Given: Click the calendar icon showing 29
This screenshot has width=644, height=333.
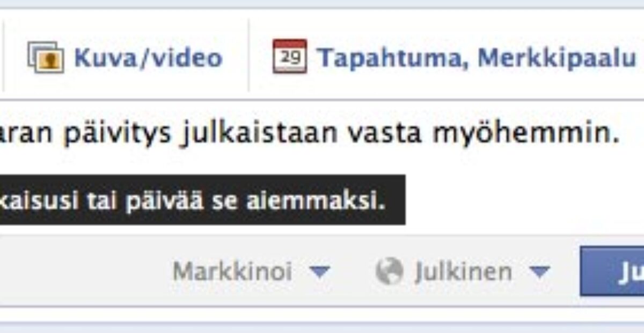Looking at the screenshot, I should (290, 56).
